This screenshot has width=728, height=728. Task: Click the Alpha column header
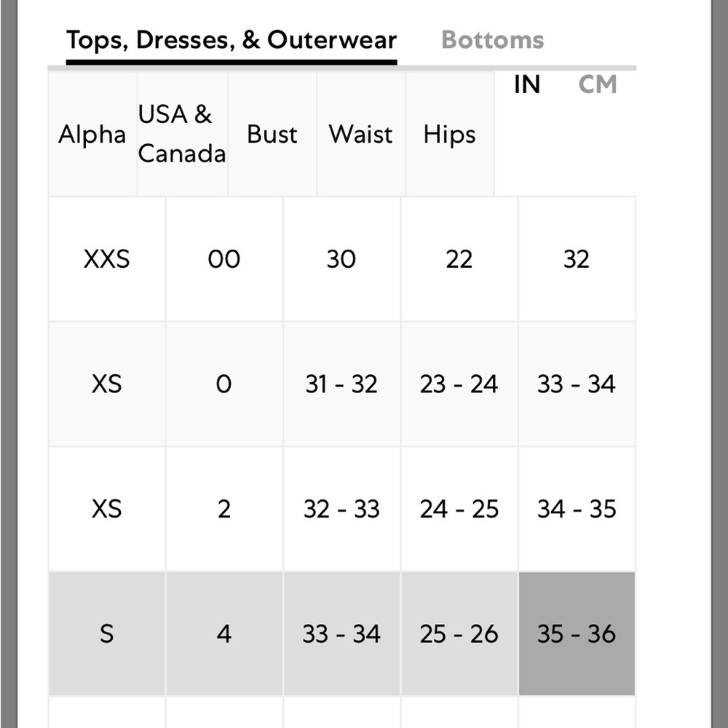92,134
